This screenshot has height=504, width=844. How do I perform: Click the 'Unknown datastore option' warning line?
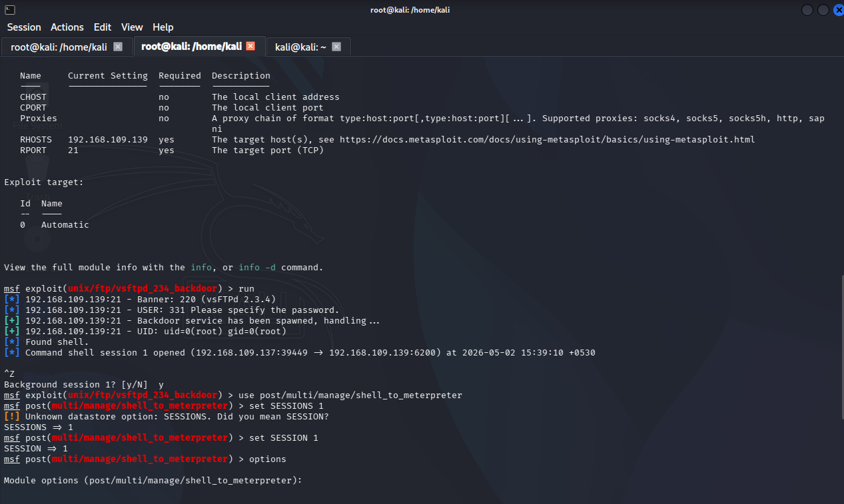coord(167,417)
